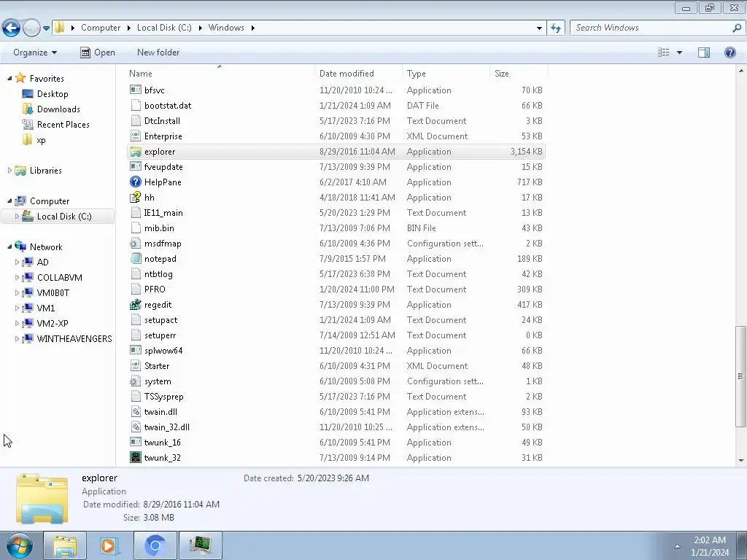The width and height of the screenshot is (747, 560).
Task: Click the Back navigation arrow button
Action: pyautogui.click(x=11, y=28)
